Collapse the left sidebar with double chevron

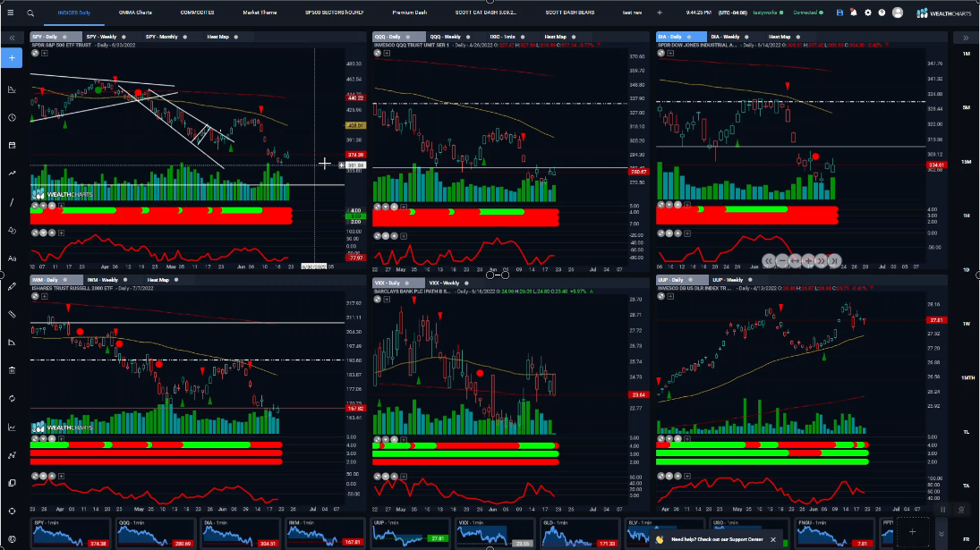pyautogui.click(x=12, y=38)
